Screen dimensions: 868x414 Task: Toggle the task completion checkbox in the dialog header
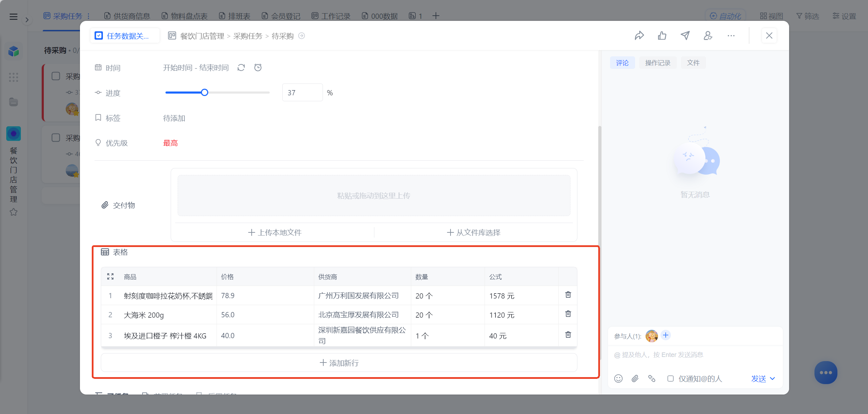click(99, 36)
